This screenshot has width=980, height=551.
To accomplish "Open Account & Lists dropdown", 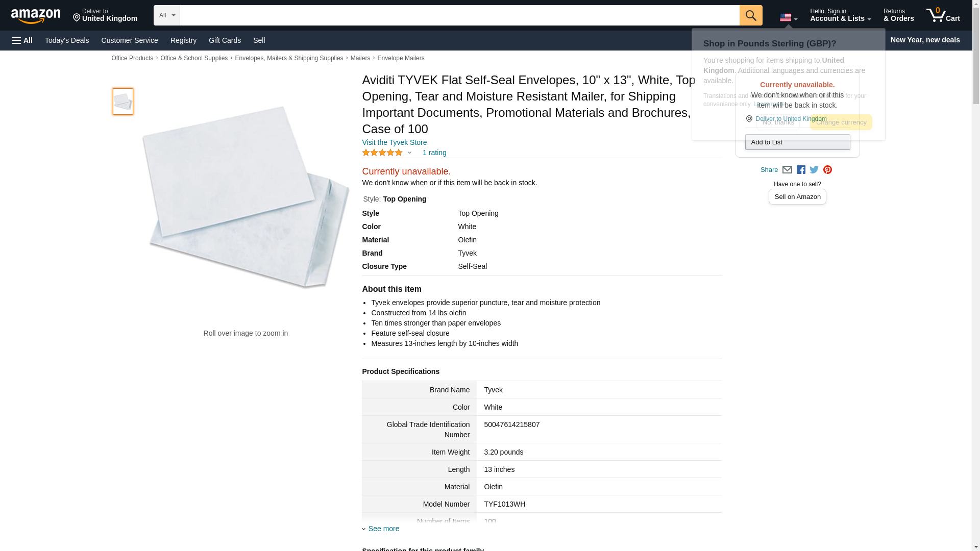I will [840, 15].
